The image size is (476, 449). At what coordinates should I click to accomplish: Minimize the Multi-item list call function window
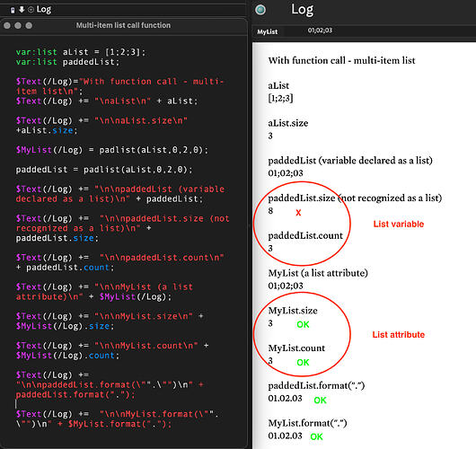point(18,25)
